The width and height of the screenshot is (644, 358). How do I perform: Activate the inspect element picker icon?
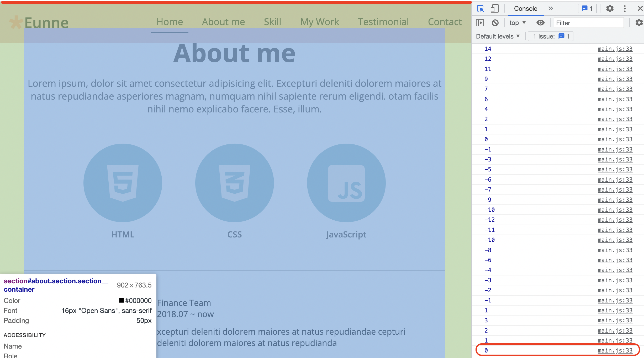pos(480,9)
